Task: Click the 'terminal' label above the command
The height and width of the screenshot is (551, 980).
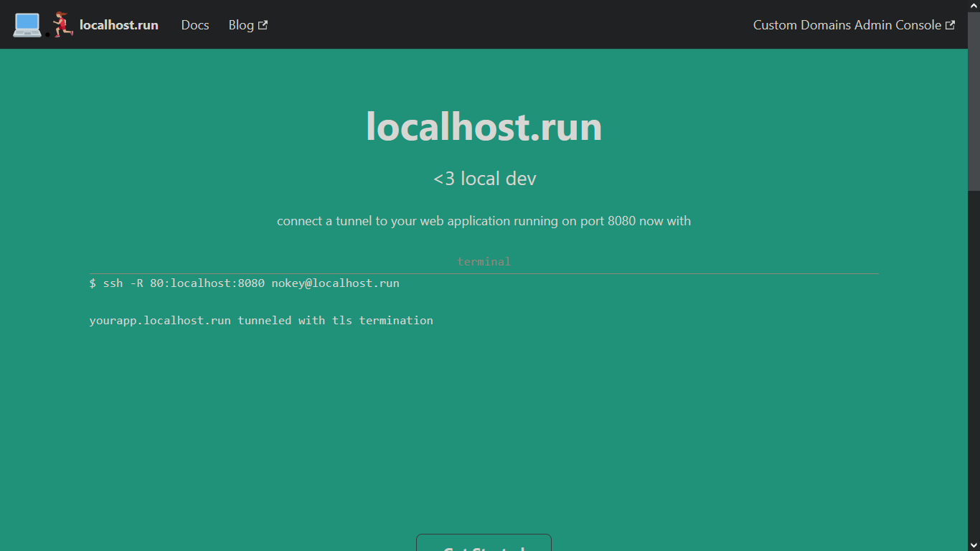Action: 484,262
